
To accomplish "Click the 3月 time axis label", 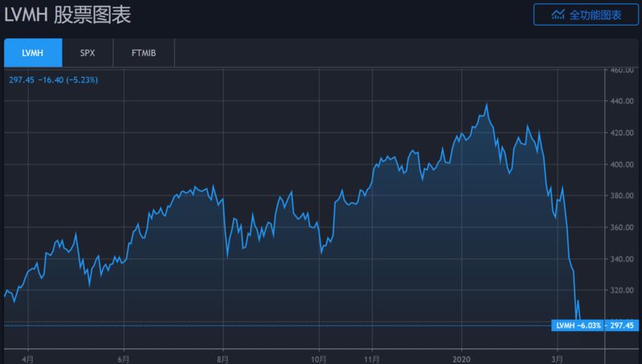I will [x=557, y=359].
